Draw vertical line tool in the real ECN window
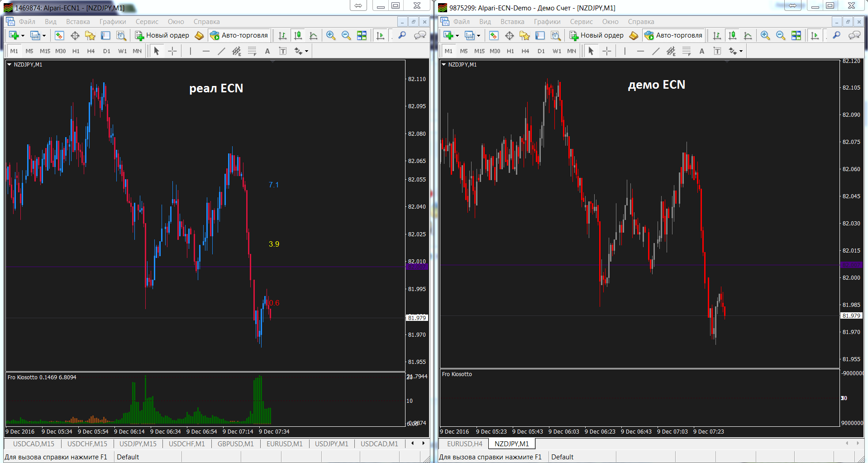Screen dimensions: 868x463 191,51
